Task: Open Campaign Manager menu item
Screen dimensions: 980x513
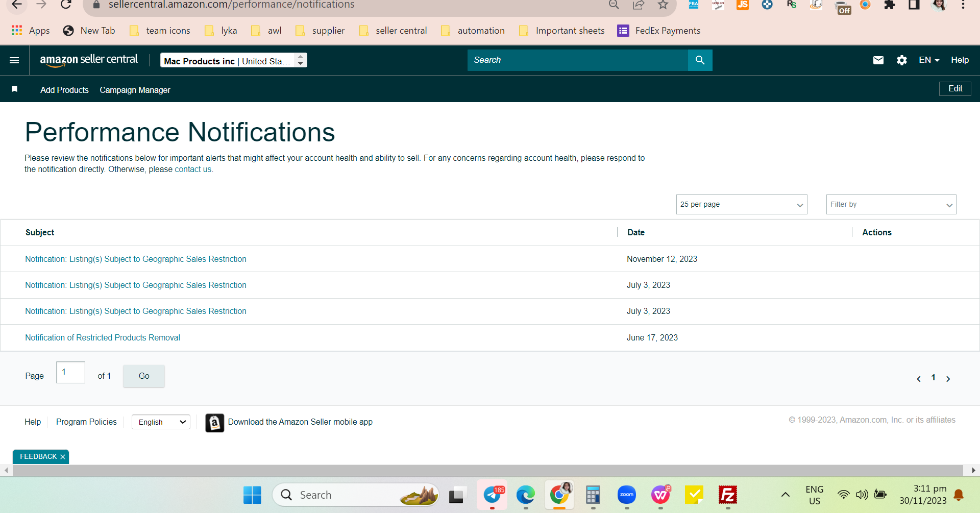Action: point(135,90)
